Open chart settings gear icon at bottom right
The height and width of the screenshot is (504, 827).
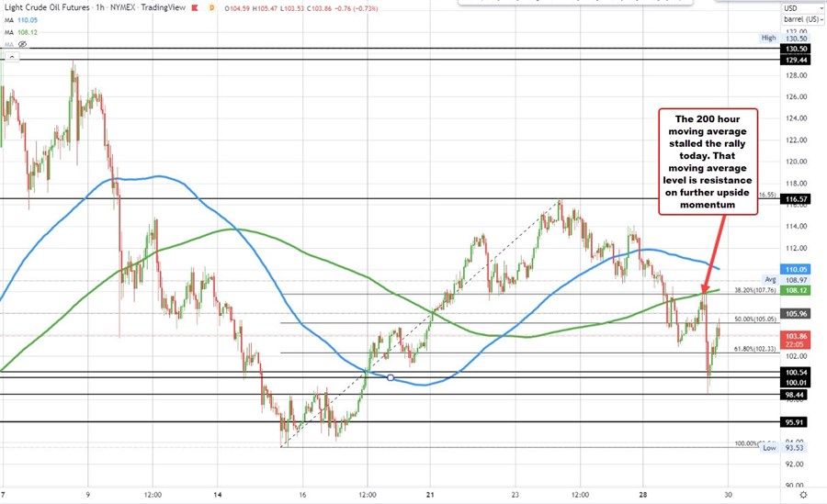click(803, 495)
